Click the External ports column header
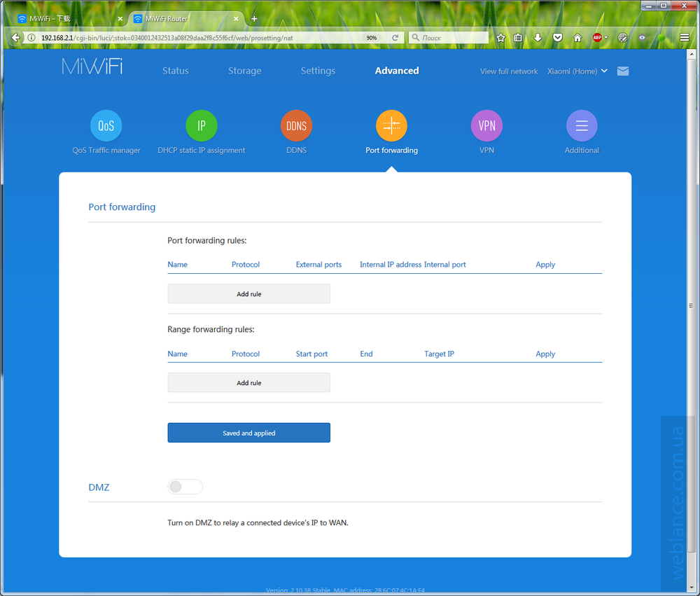Screen dimensions: 700x596 pos(318,265)
